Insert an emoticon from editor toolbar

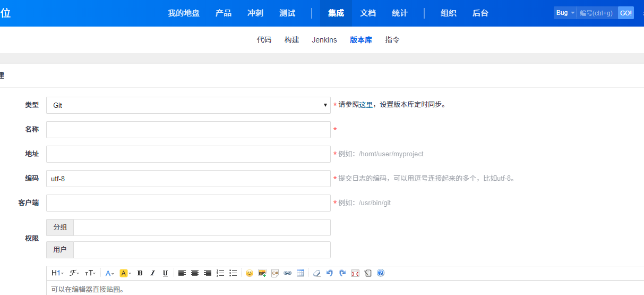[x=250, y=273]
